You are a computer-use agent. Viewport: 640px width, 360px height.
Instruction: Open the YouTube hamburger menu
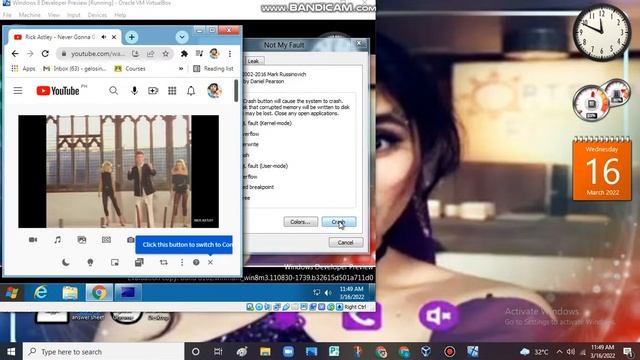[18, 91]
